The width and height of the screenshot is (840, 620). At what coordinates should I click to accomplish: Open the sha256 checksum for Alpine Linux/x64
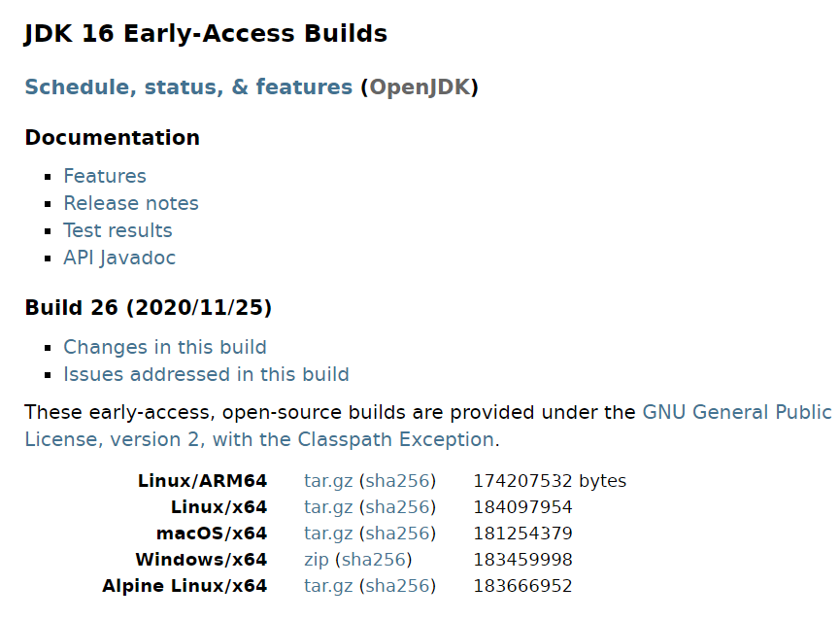[x=397, y=586]
